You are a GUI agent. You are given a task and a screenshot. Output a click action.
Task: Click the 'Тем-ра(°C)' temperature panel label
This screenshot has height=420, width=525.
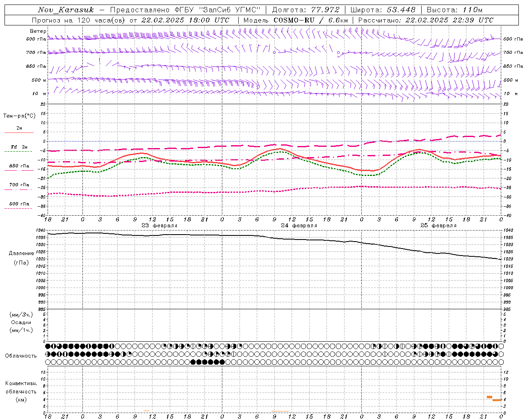point(19,116)
